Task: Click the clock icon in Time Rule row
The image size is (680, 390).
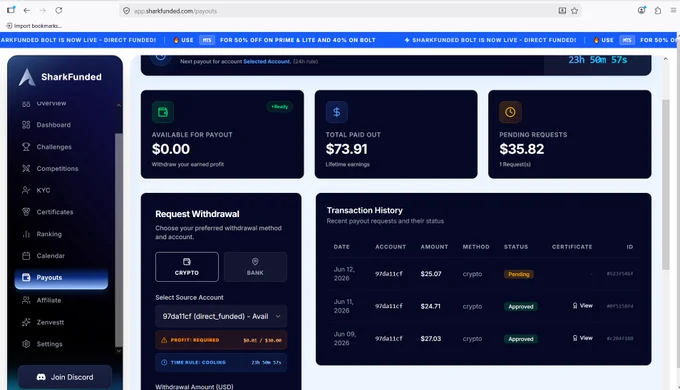Action: click(164, 362)
